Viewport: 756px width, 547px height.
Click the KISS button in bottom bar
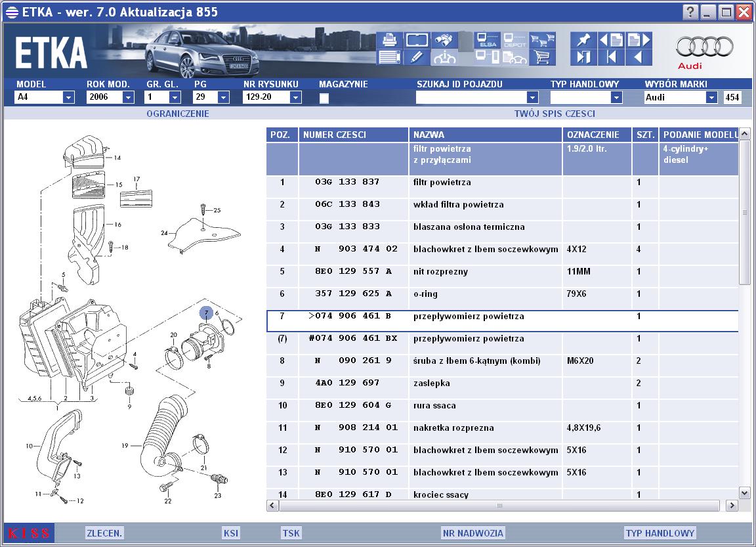click(x=29, y=533)
